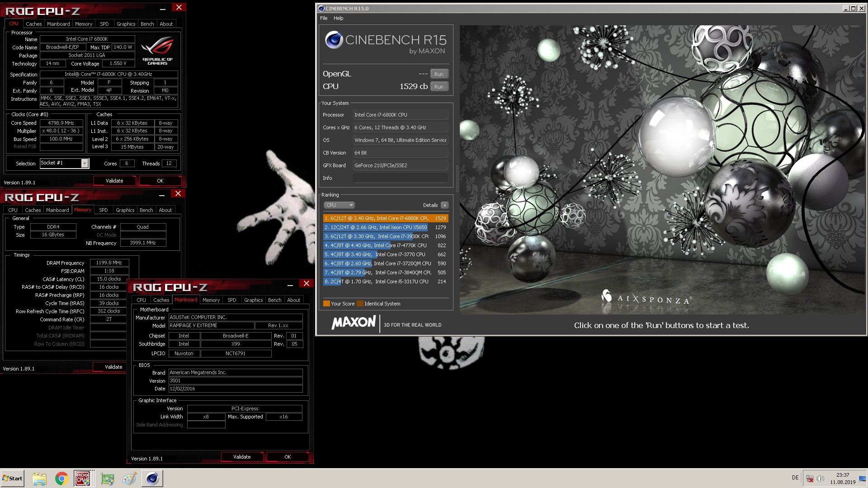
Task: Open the Socket #1 selection dropdown
Action: click(85, 164)
